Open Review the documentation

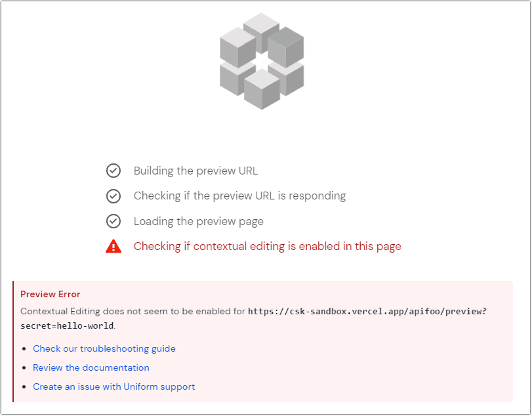click(x=91, y=367)
